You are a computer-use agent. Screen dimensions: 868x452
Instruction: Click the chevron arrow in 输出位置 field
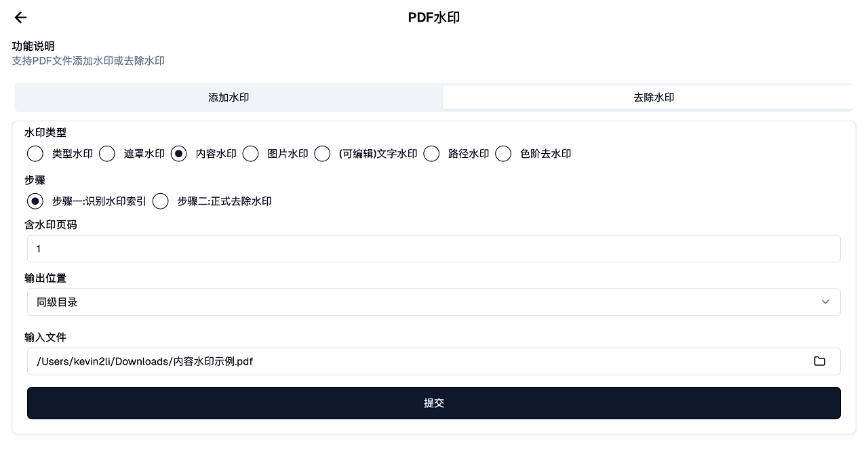click(x=825, y=302)
